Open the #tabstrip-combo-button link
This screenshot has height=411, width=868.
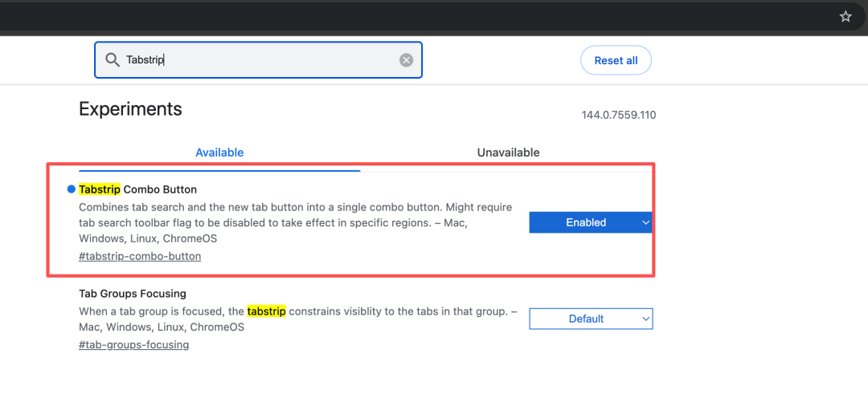click(140, 257)
